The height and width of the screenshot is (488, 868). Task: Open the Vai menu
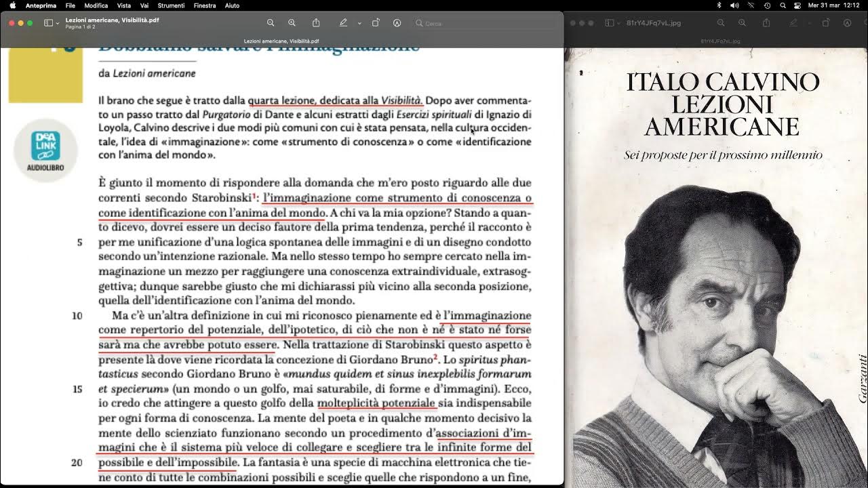click(x=144, y=5)
